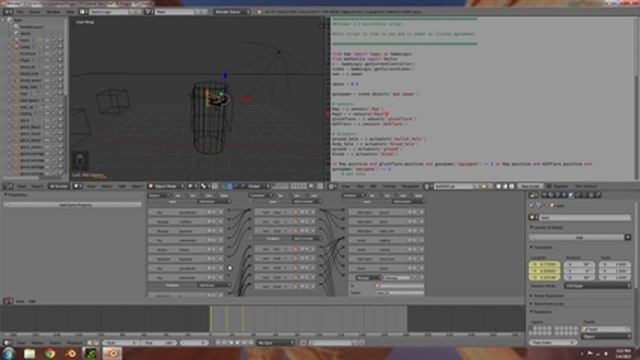
Task: Toggle the 3D manipulator widget button
Action: pos(229,186)
